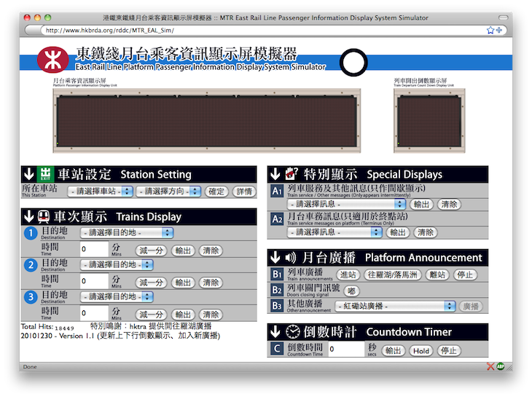This screenshot has width=532, height=394.
Task: Collapse the Countdown Timer section arrow
Action: (x=275, y=331)
